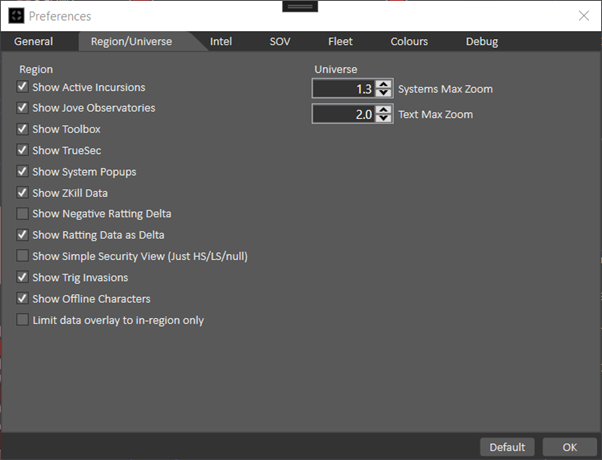Image resolution: width=602 pixels, height=460 pixels.
Task: Close the Preferences window
Action: (583, 16)
